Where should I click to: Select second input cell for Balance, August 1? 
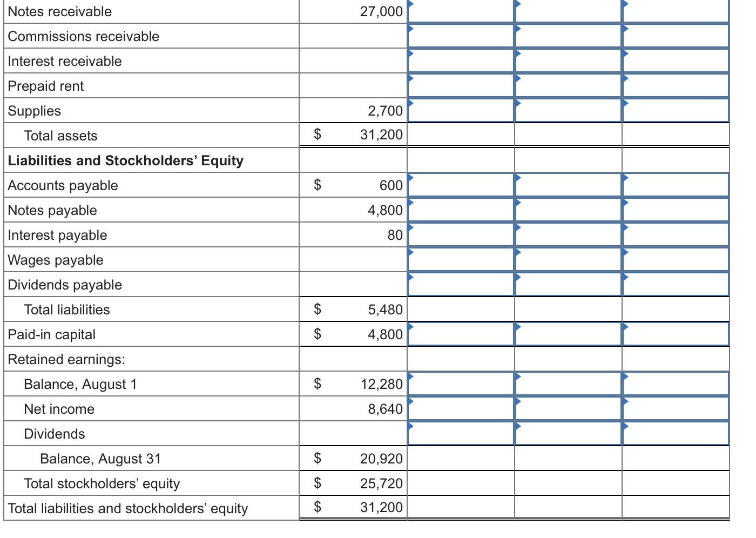click(x=568, y=384)
